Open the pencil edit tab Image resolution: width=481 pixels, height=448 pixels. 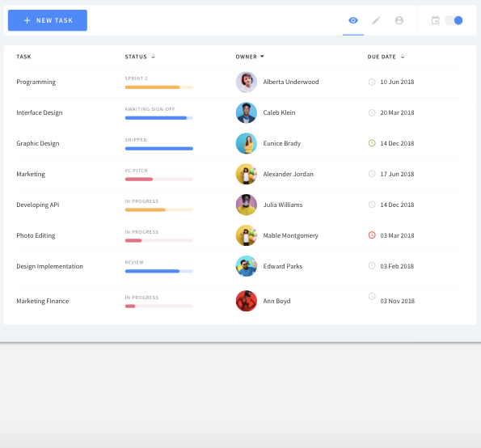pyautogui.click(x=376, y=20)
